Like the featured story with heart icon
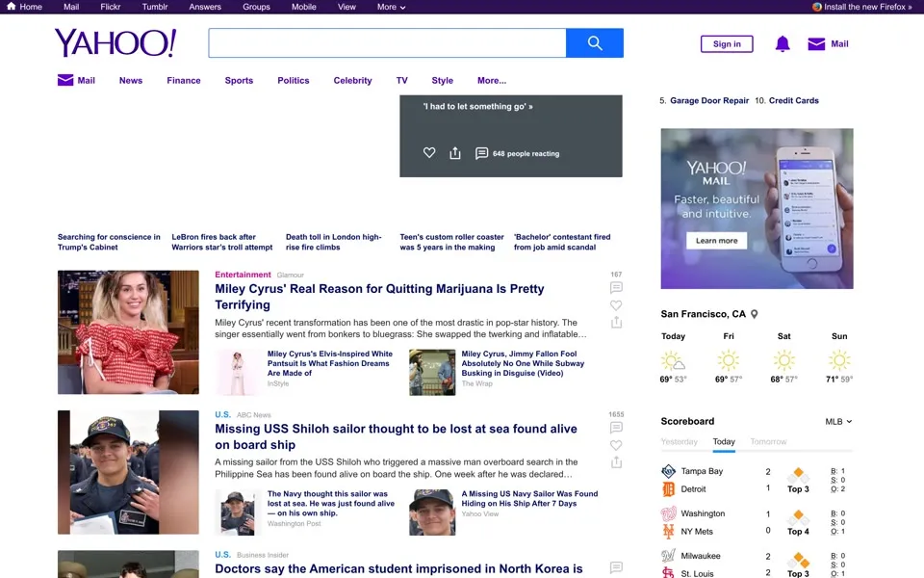This screenshot has width=924, height=578. (x=429, y=153)
